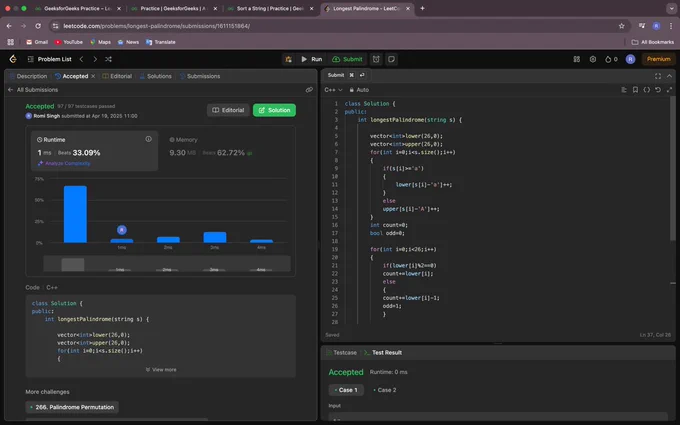Open a new browser tab
Image resolution: width=680 pixels, height=425 pixels.
422,8
